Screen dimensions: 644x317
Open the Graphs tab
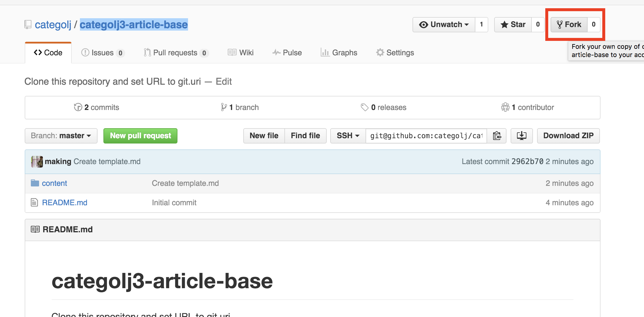339,53
